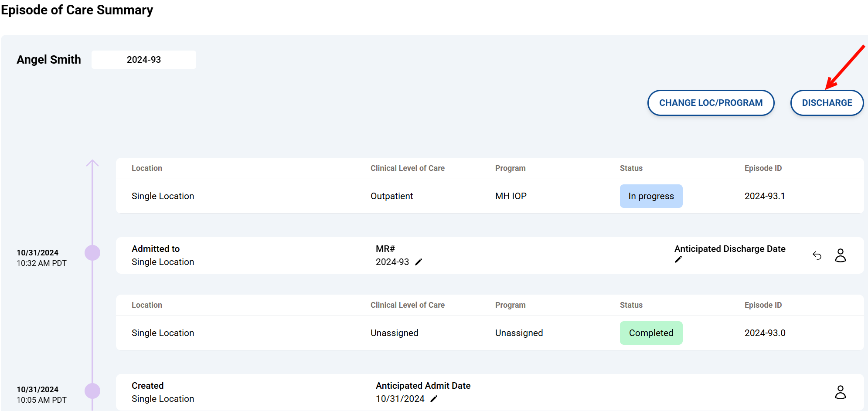The image size is (868, 411).
Task: Select the 10:05 AM created timeline marker
Action: point(92,391)
